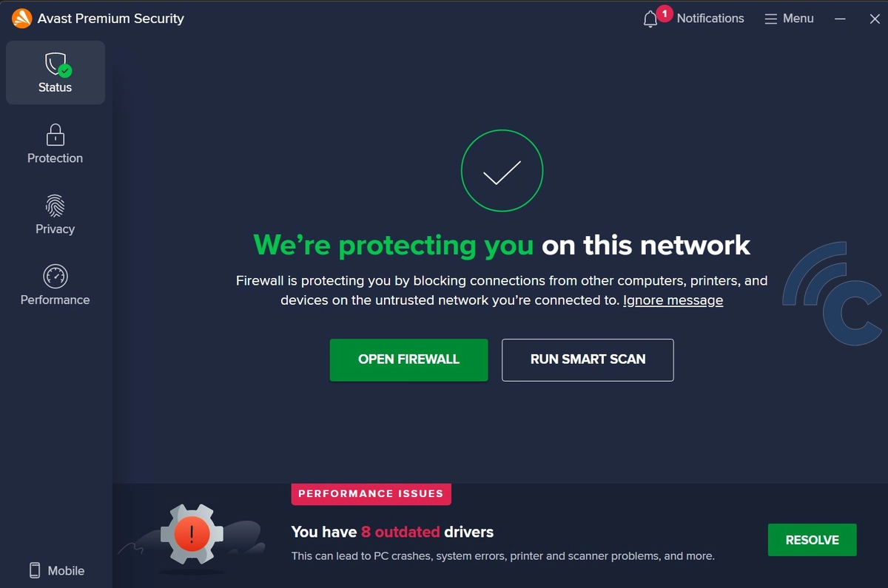The image size is (888, 588).
Task: Click the RUN SMART SCAN button
Action: click(x=588, y=359)
